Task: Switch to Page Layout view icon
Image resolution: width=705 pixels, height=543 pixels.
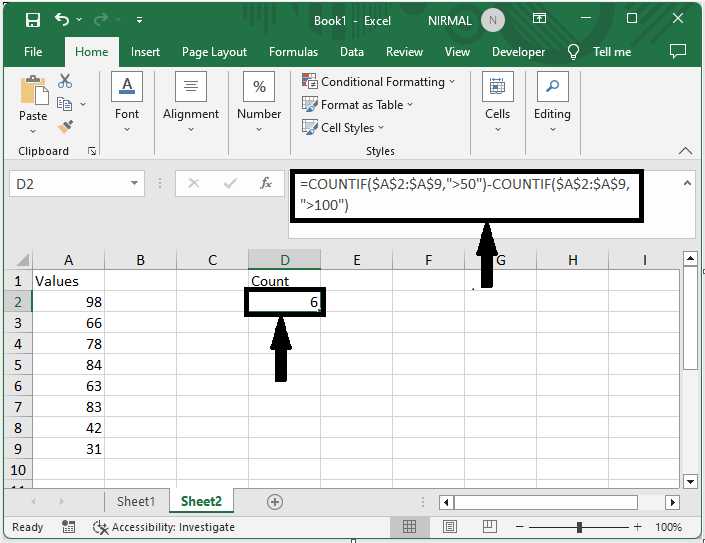Action: pos(450,526)
